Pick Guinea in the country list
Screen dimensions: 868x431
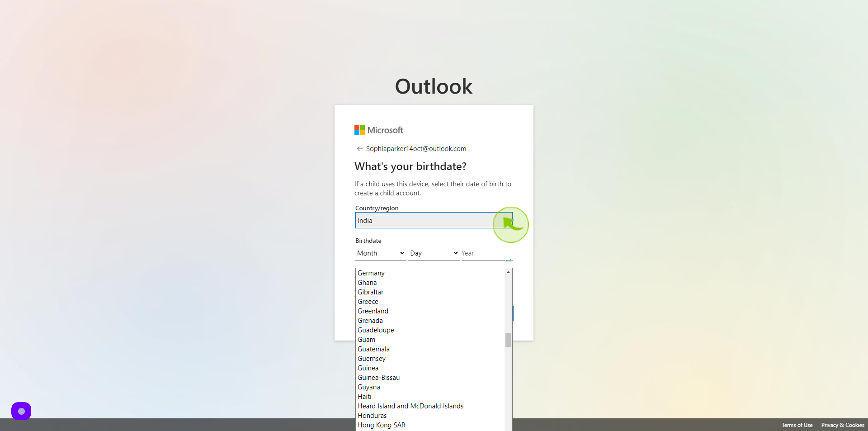tap(430, 368)
